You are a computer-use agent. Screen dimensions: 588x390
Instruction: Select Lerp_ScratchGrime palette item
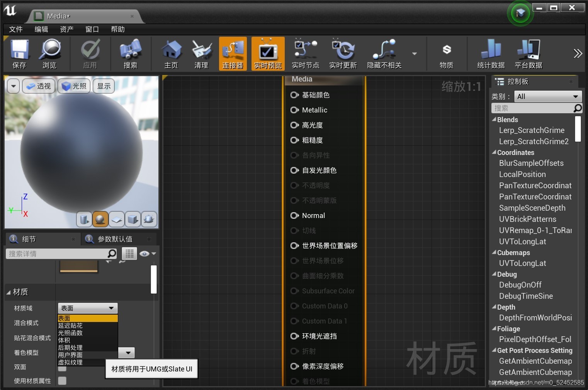click(x=532, y=130)
